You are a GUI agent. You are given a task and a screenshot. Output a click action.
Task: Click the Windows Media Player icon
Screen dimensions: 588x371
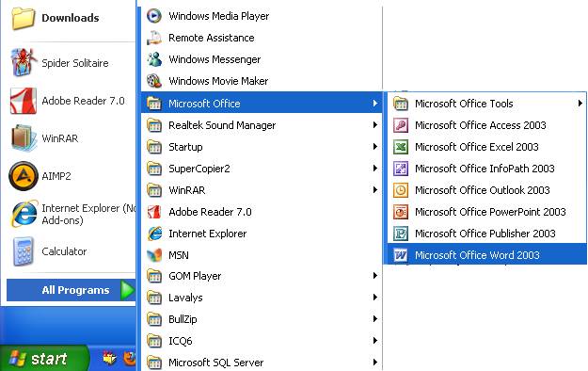pyautogui.click(x=154, y=16)
